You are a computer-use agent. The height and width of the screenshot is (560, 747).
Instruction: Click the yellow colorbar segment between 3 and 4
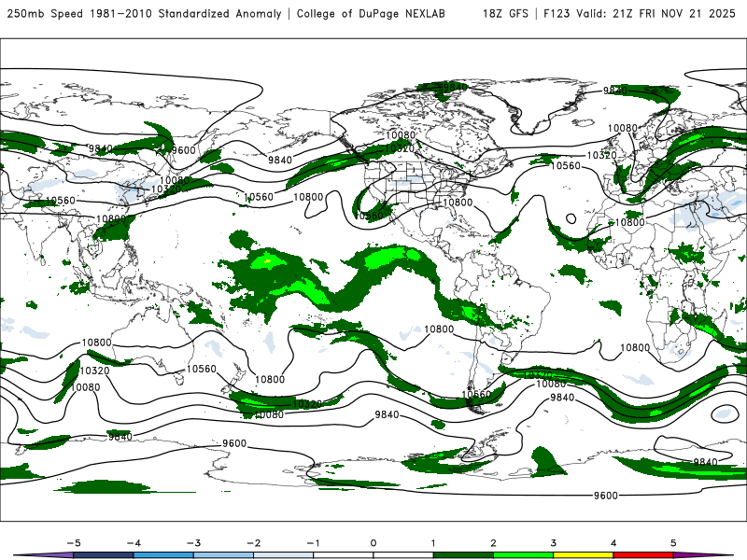point(583,555)
